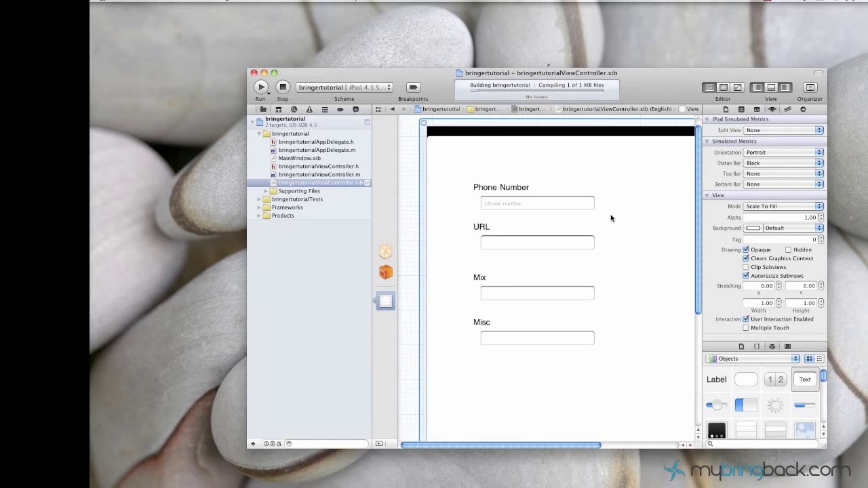Toggle the Opaque checkbox
Image resolution: width=868 pixels, height=488 pixels.
click(746, 249)
